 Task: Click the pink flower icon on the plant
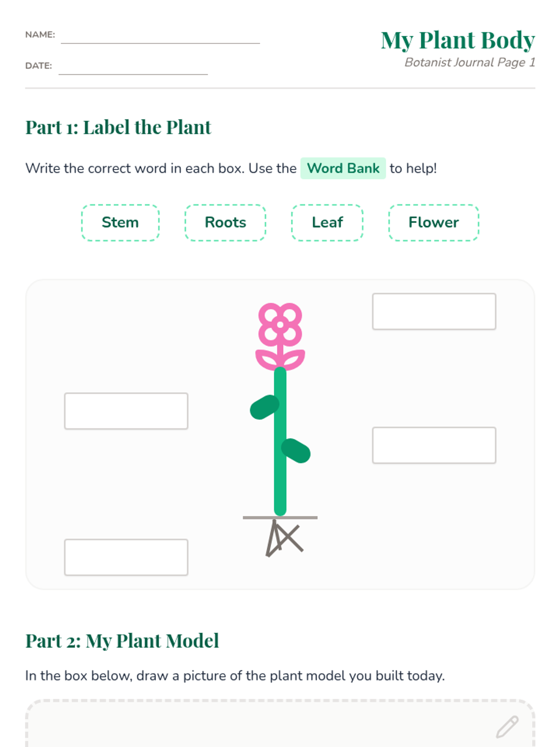(x=280, y=337)
